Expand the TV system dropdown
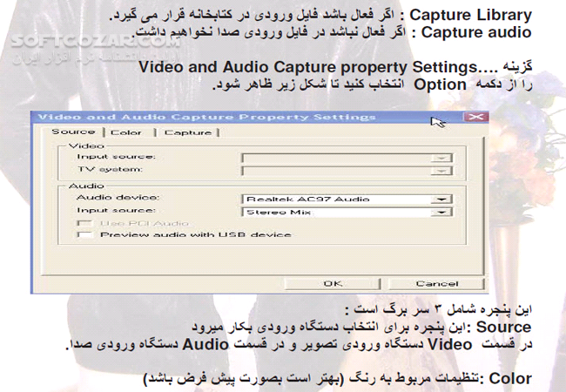Viewport: 566px width, 392px height. tap(441, 171)
